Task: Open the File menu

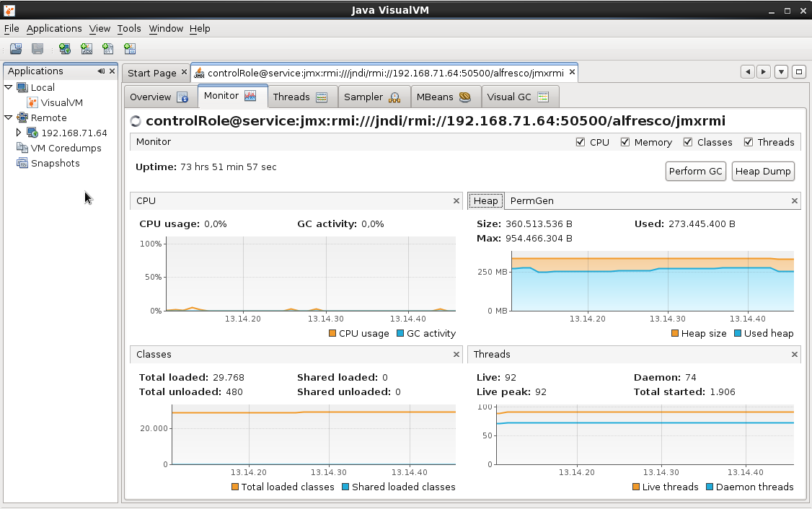Action: coord(12,29)
